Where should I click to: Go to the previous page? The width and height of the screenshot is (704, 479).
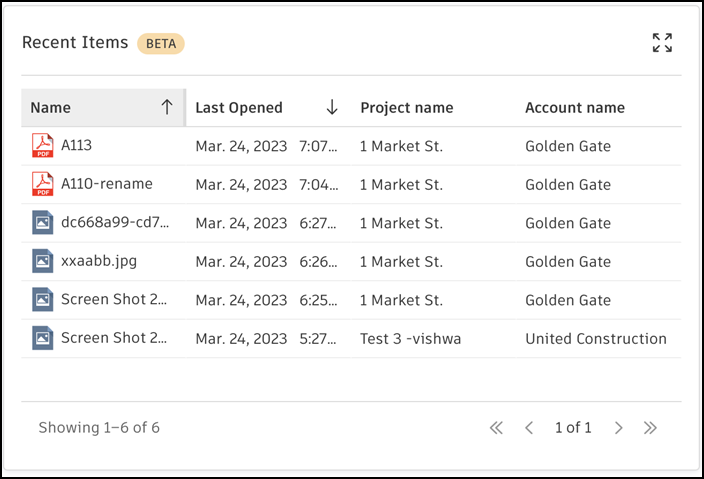point(529,428)
